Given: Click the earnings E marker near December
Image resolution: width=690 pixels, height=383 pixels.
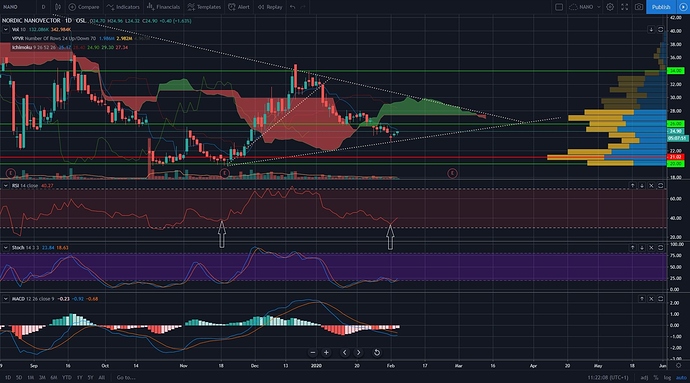Looking at the screenshot, I should [x=224, y=173].
